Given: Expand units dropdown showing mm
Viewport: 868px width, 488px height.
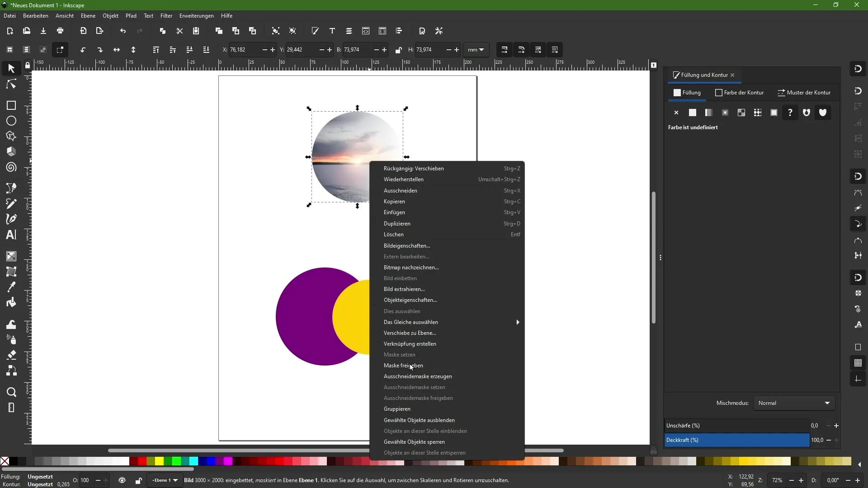Looking at the screenshot, I should [x=477, y=49].
